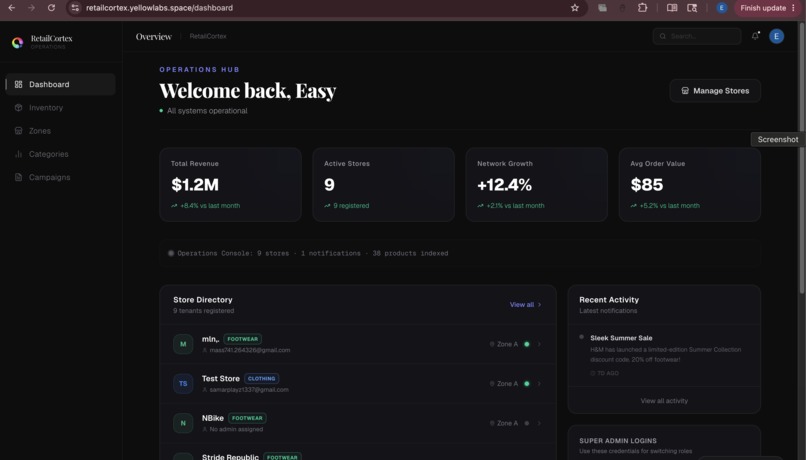Open Inventory in the sidebar
Screen dimensions: 806x460
pos(61,107)
